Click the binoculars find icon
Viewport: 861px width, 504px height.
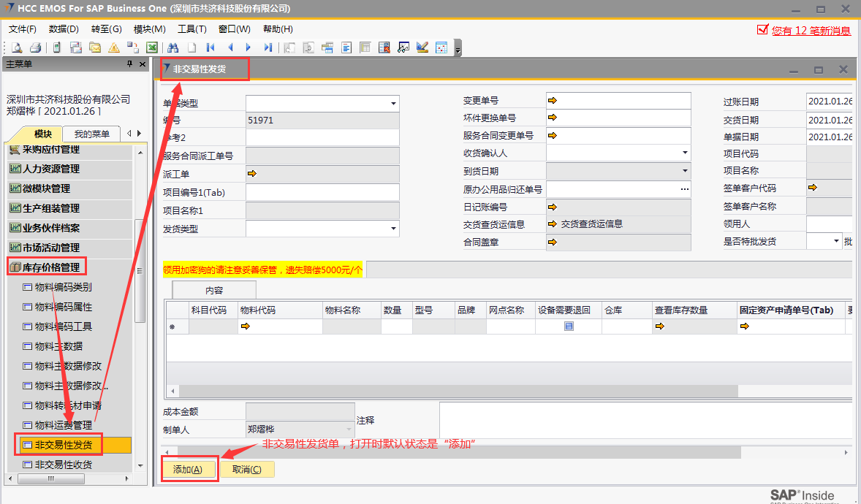tap(173, 47)
